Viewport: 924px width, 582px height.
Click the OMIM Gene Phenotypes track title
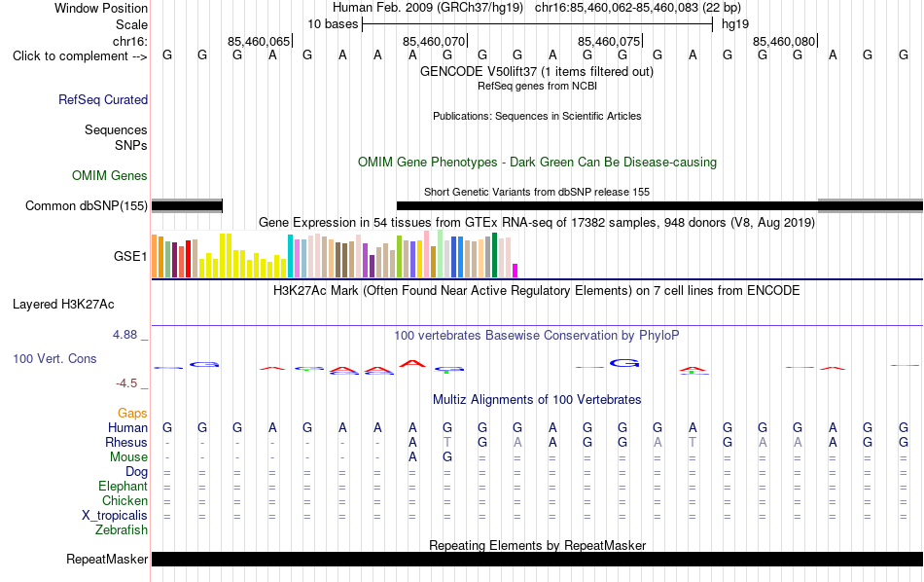(538, 163)
